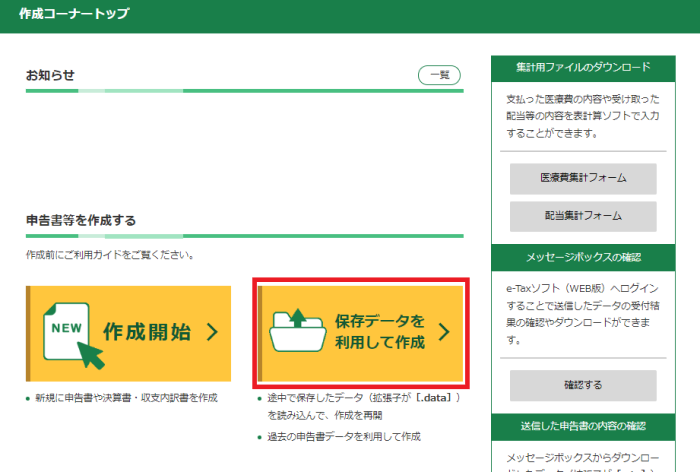Viewport: 700px width, 472px height.
Task: Click the 作成コーナートップ header title
Action: [73, 14]
